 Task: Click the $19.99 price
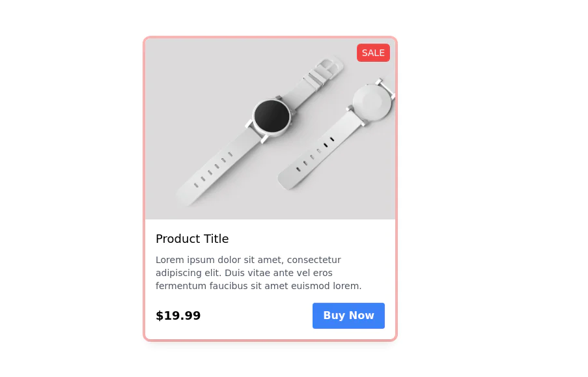(178, 316)
